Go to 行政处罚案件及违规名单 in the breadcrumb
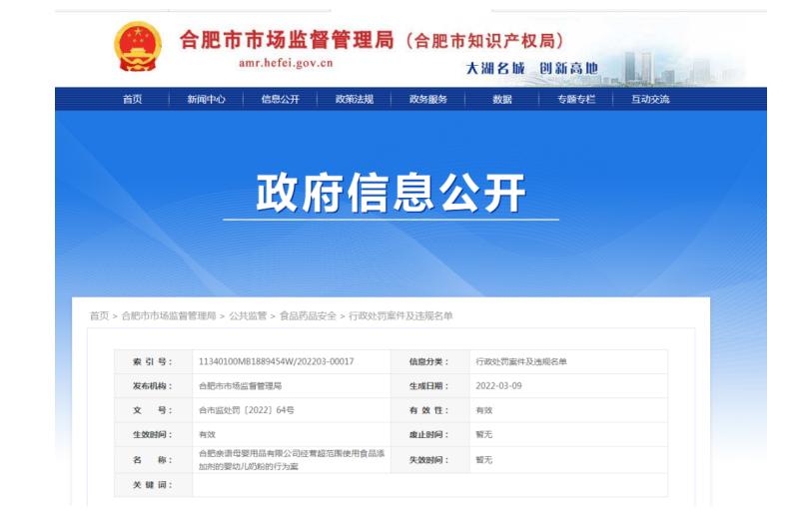The width and height of the screenshot is (804, 532). (401, 315)
